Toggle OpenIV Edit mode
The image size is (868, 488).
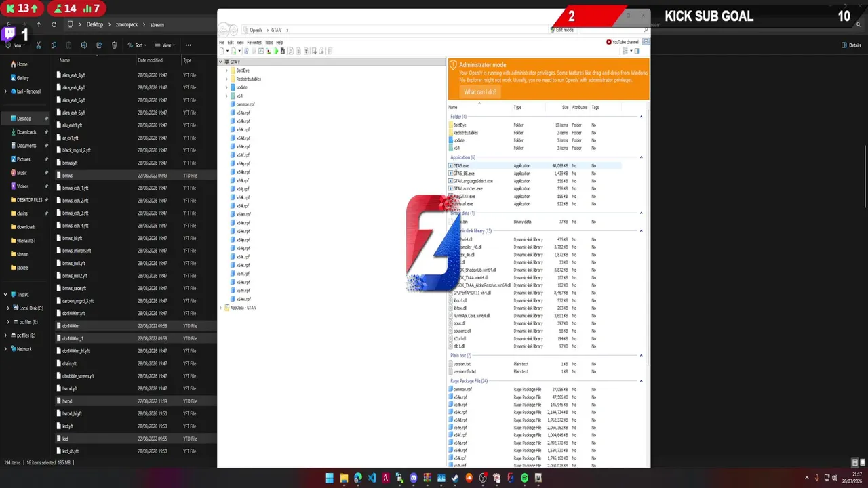pyautogui.click(x=561, y=30)
